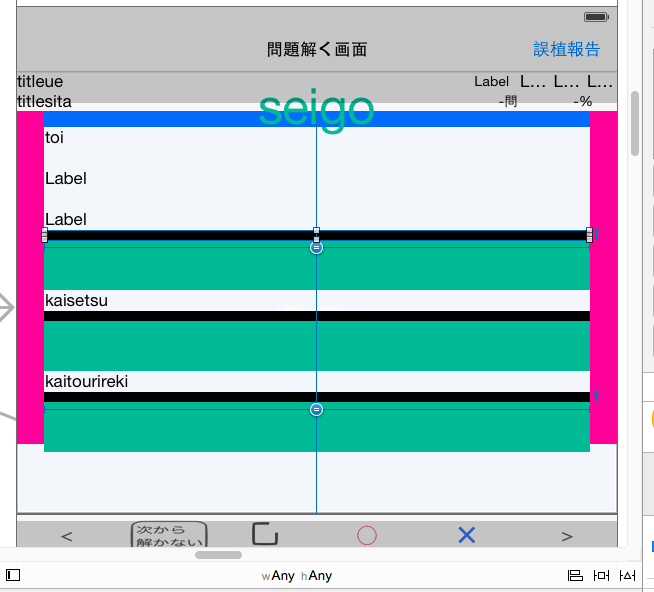Select the titleue label
This screenshot has height=592, width=654.
click(40, 81)
